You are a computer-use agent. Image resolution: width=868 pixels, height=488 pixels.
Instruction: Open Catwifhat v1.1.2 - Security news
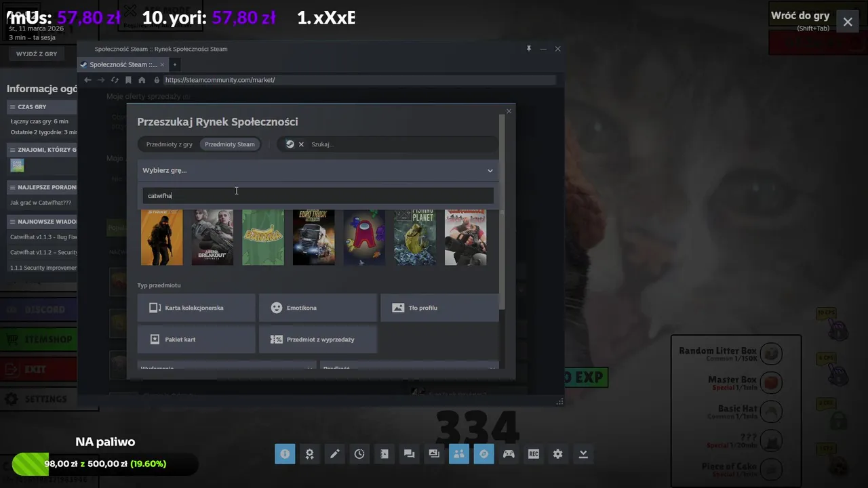tap(43, 252)
